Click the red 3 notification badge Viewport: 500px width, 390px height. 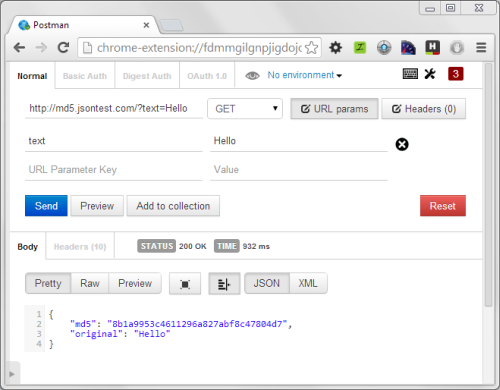click(456, 74)
